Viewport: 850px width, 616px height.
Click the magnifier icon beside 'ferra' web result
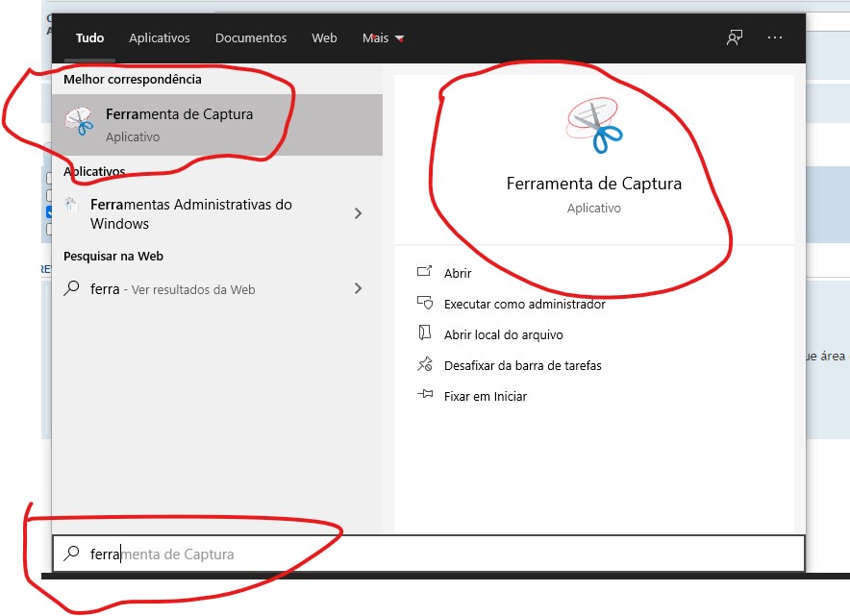pyautogui.click(x=71, y=287)
